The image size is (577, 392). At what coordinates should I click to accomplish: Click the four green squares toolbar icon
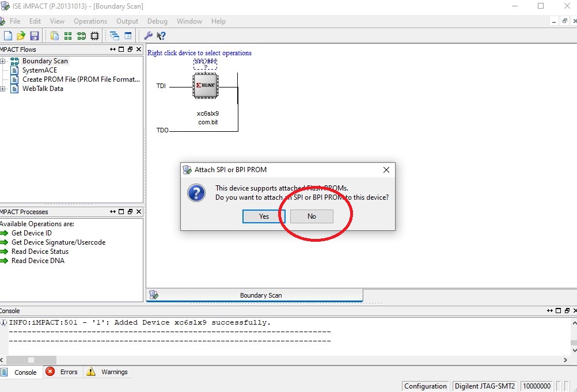tap(68, 36)
